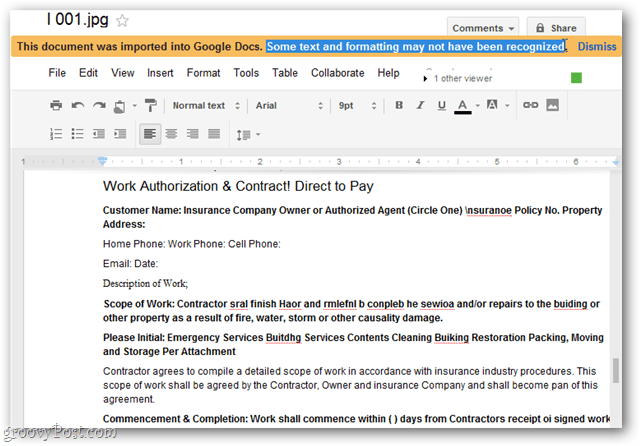The image size is (640, 446).
Task: Open the File menu
Action: pyautogui.click(x=57, y=73)
